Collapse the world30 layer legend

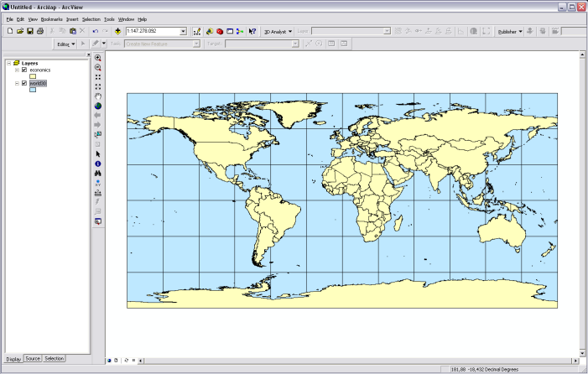pos(17,83)
